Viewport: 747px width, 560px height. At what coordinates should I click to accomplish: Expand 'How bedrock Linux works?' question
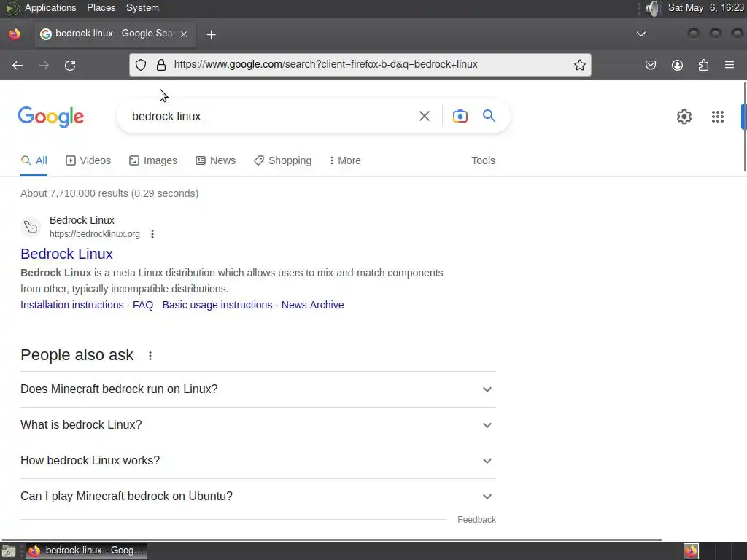[x=258, y=461]
